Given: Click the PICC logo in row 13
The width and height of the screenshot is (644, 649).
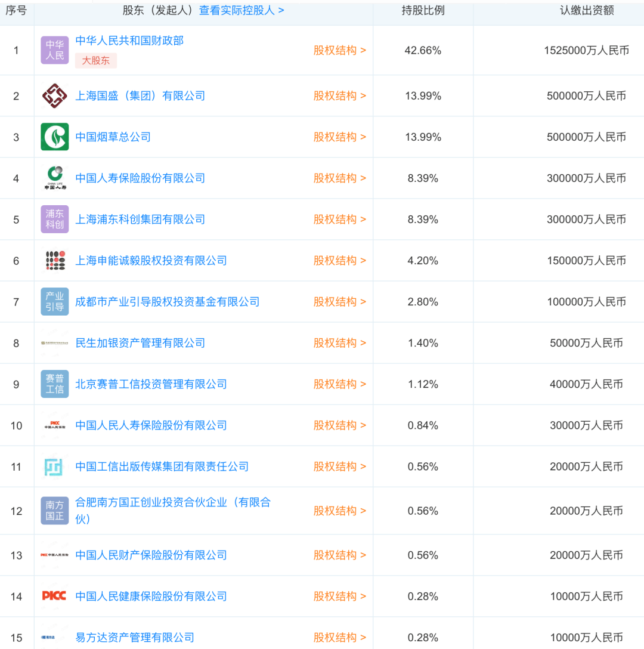Looking at the screenshot, I should tap(55, 555).
